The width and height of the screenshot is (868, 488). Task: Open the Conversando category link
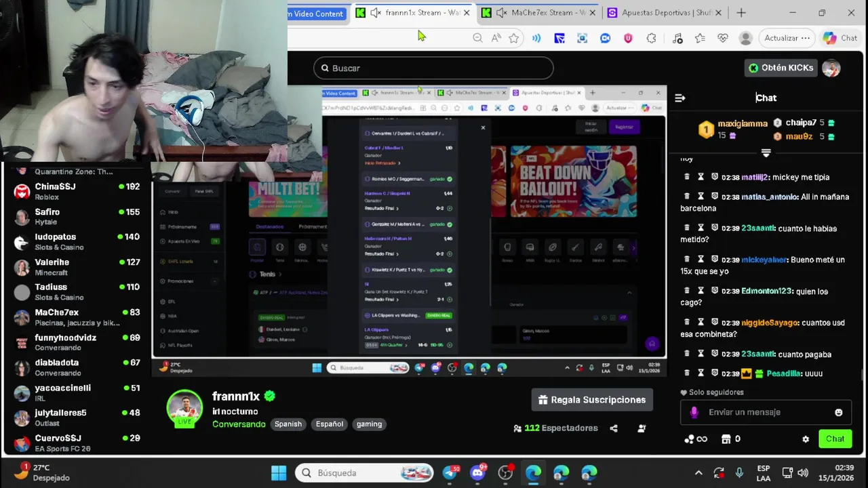(239, 424)
